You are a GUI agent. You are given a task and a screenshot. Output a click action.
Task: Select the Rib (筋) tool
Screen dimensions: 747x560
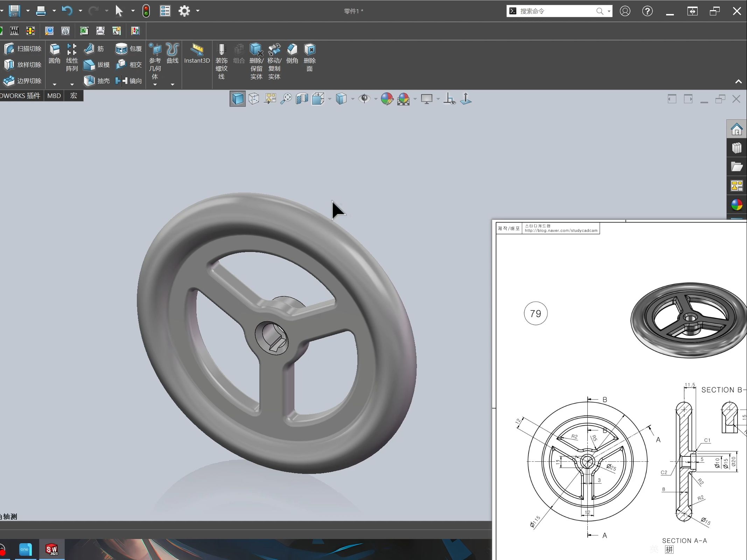click(x=94, y=49)
